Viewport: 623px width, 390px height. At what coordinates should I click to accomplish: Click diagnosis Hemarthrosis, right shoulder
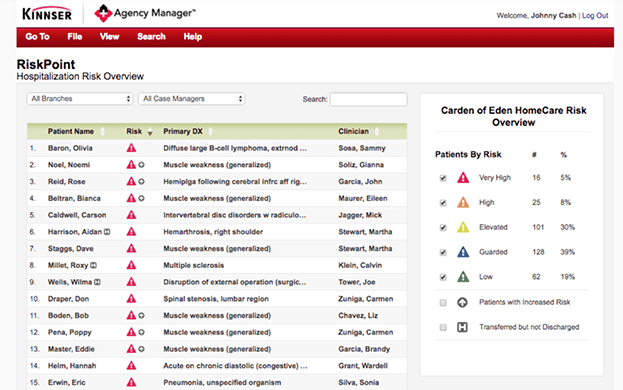[x=213, y=232]
